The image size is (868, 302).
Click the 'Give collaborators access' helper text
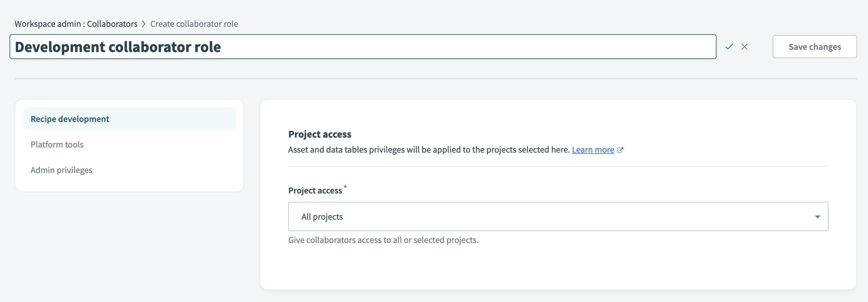[x=383, y=240]
